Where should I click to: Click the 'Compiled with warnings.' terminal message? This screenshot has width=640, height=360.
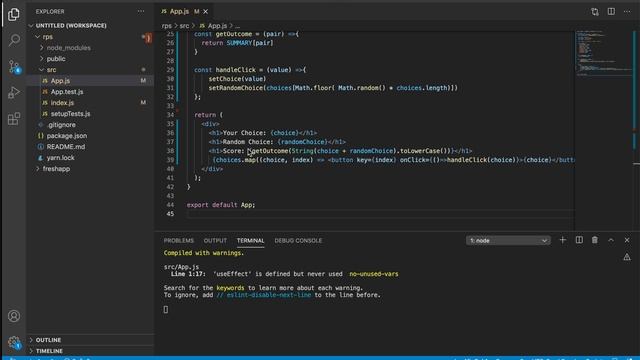pos(204,253)
